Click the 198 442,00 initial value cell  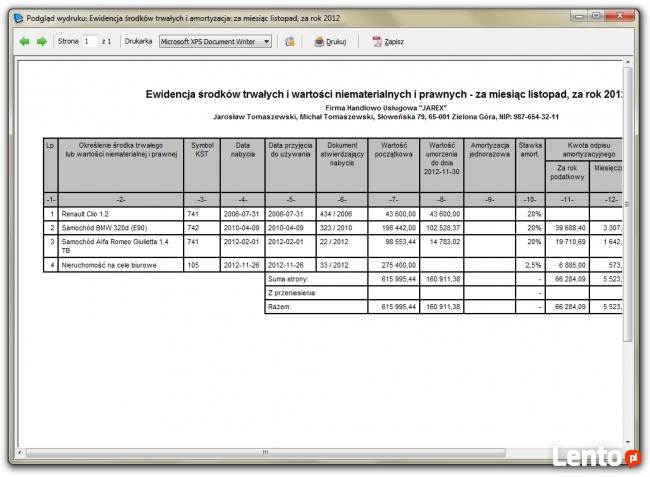(x=394, y=228)
